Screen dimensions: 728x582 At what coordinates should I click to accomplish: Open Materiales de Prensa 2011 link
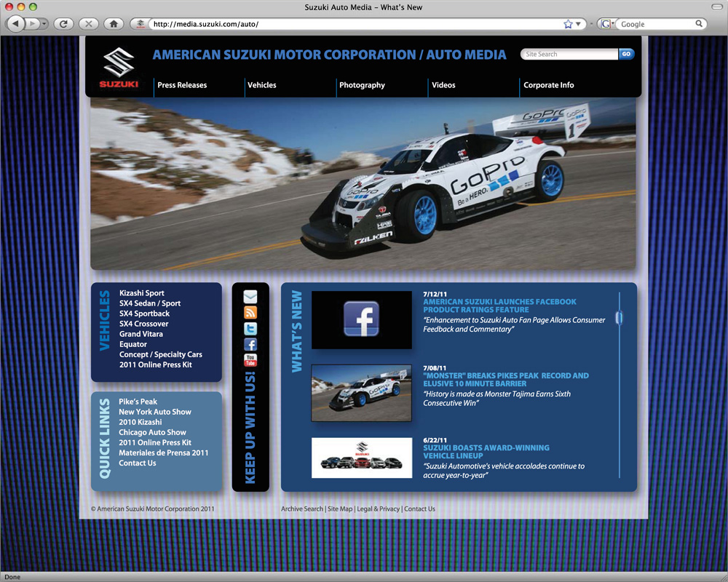click(163, 453)
